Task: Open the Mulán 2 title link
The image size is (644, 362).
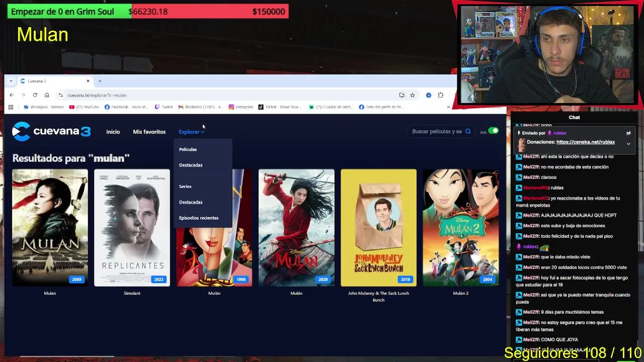Action: click(x=460, y=293)
